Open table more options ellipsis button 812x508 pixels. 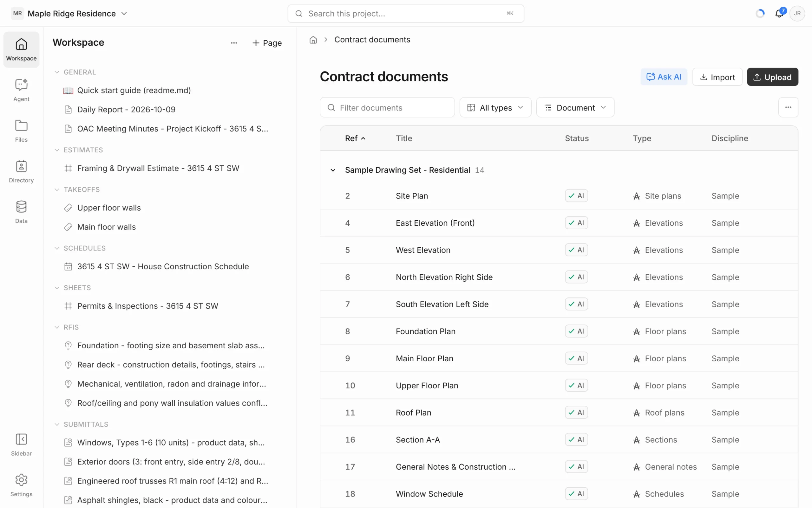[x=788, y=108]
